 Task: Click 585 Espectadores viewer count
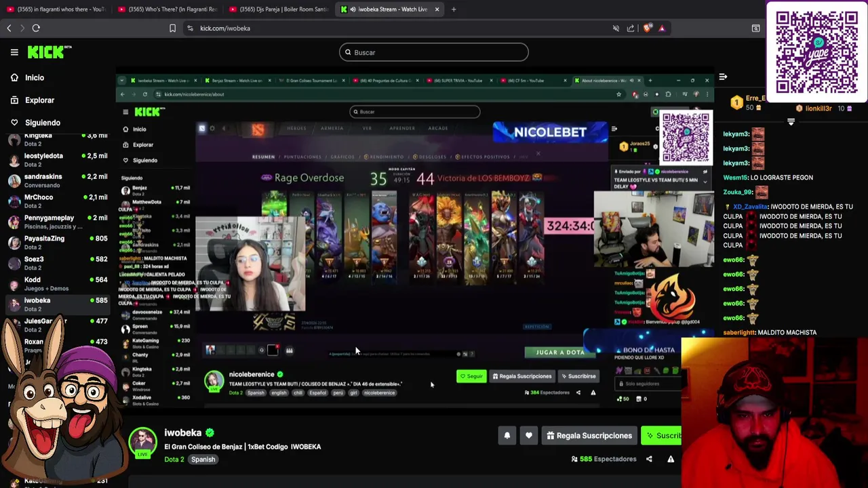tap(604, 459)
